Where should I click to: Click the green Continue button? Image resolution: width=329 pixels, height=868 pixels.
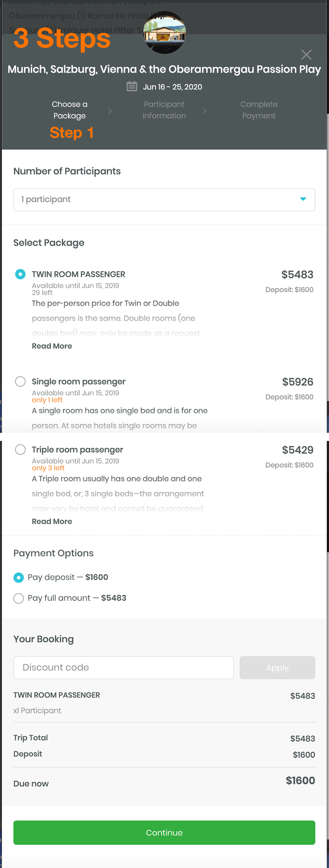click(164, 833)
